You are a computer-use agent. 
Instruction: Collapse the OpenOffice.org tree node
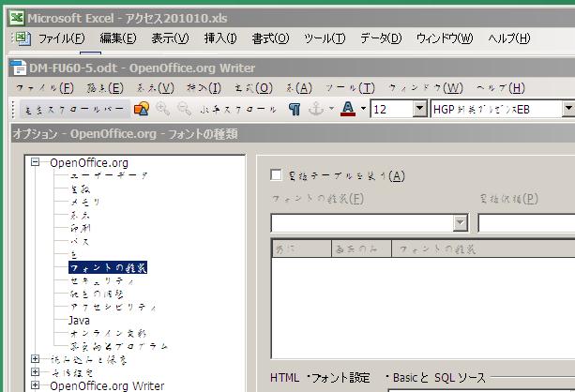coord(37,162)
